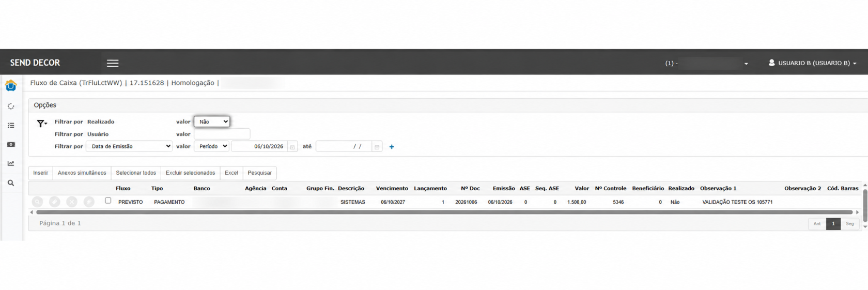868x290 pixels.
Task: Click the blue plus to add filter
Action: tap(392, 147)
